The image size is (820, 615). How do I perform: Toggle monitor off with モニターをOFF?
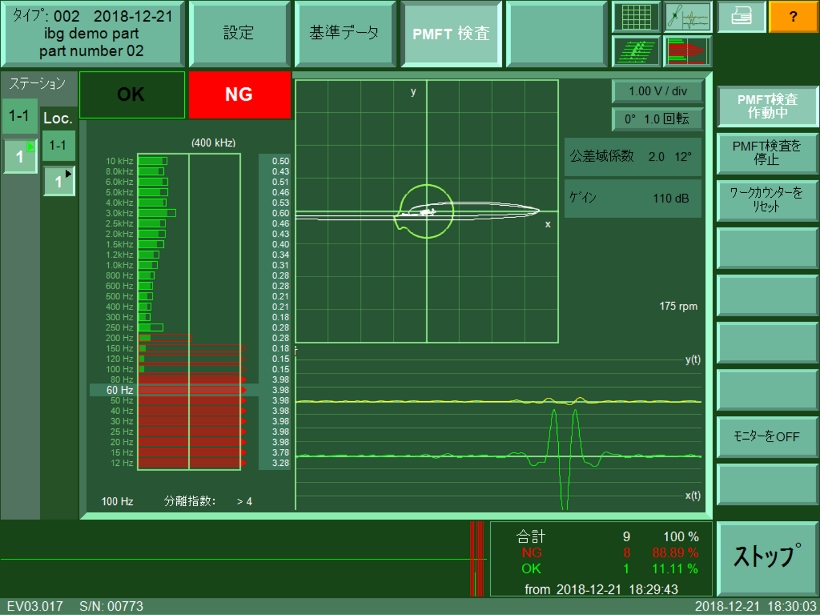pyautogui.click(x=766, y=437)
